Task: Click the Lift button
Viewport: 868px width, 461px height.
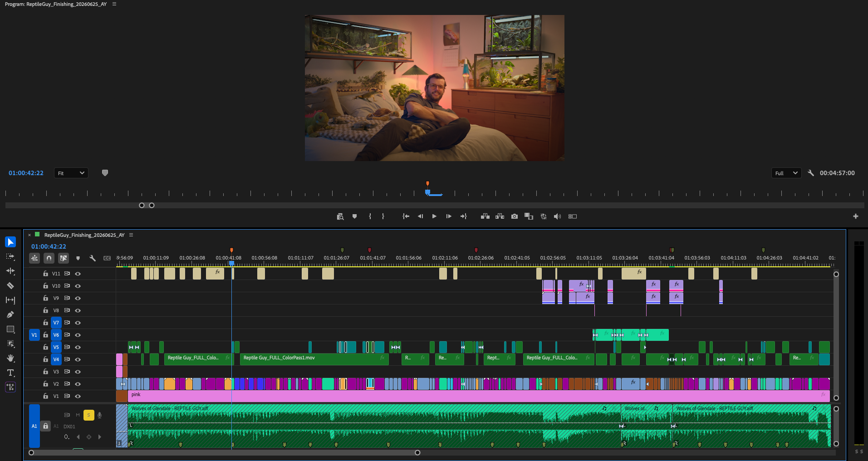Action: tap(485, 216)
